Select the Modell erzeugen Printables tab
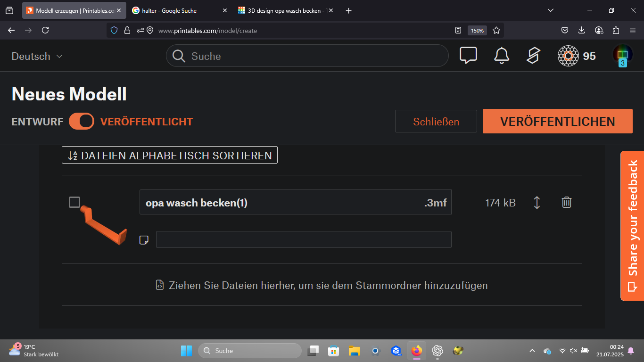 tap(74, 10)
